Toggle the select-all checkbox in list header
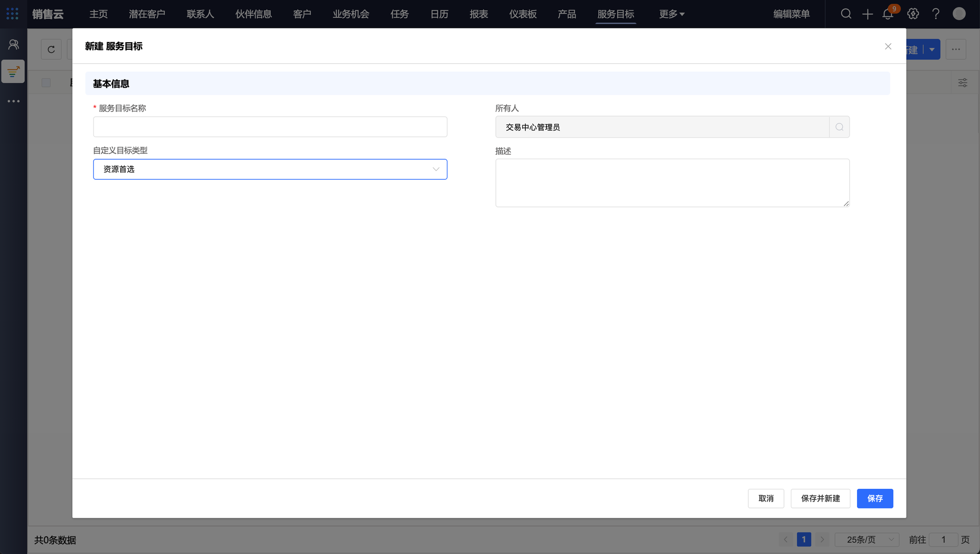The height and width of the screenshot is (554, 980). tap(46, 82)
